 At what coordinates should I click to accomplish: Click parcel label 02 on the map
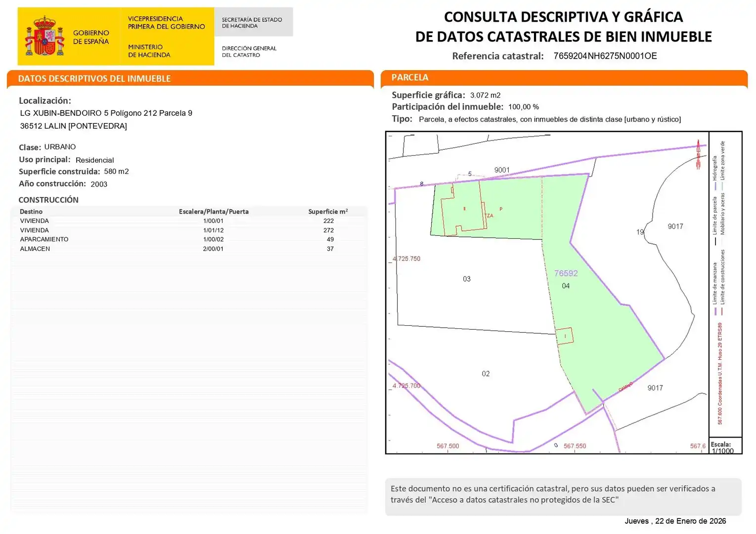pos(486,374)
